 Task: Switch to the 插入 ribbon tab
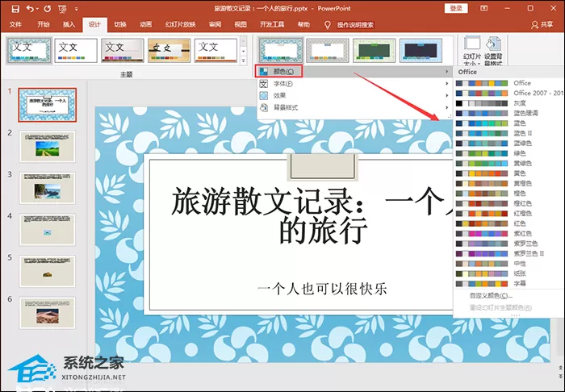click(x=69, y=24)
